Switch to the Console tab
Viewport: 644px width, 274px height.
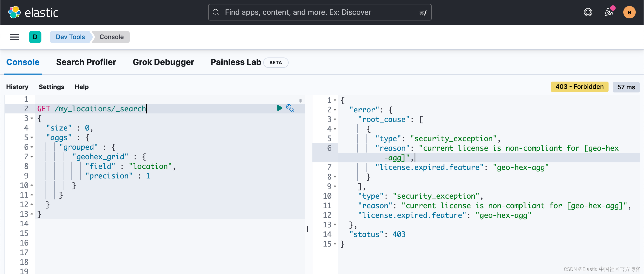[23, 62]
